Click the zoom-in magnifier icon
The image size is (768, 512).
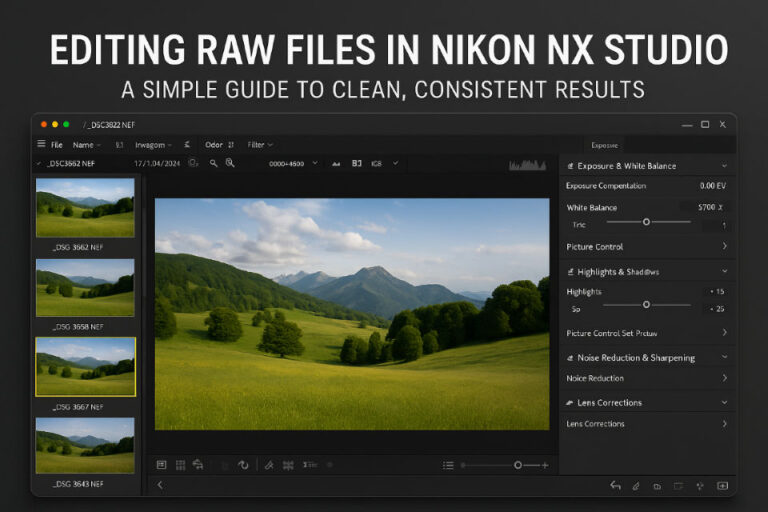point(230,163)
